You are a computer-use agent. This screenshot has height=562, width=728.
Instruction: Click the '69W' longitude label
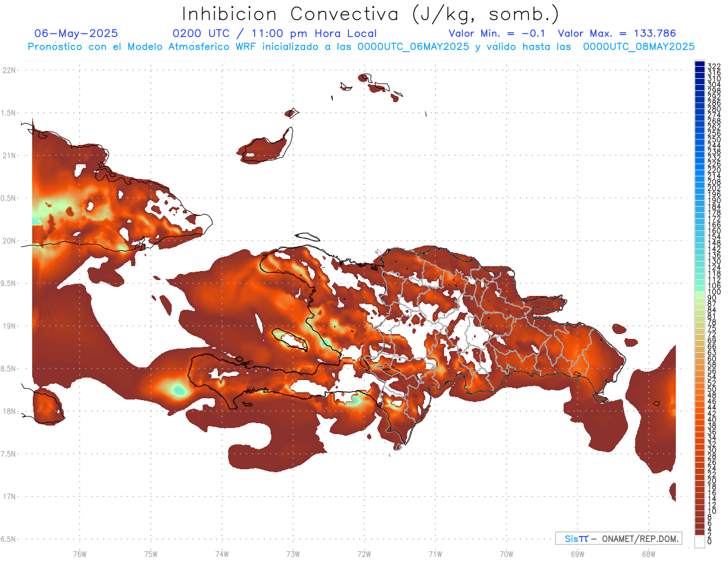pos(578,553)
